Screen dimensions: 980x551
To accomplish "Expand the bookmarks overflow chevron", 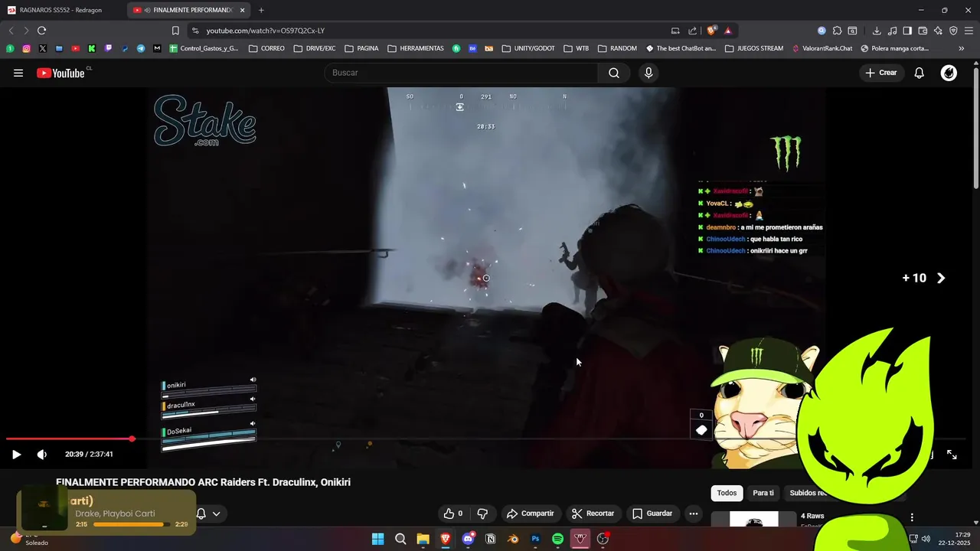I will point(962,48).
